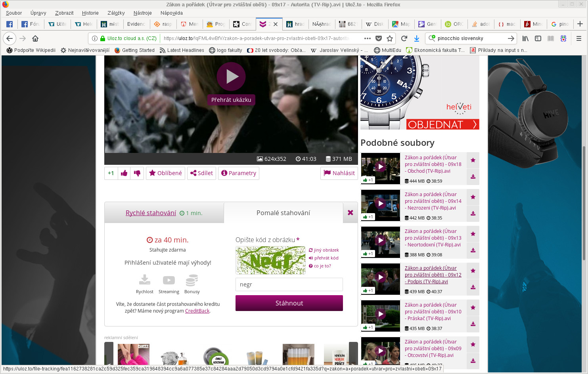Download the 09x14 Nezrozeni file icon

tap(473, 214)
